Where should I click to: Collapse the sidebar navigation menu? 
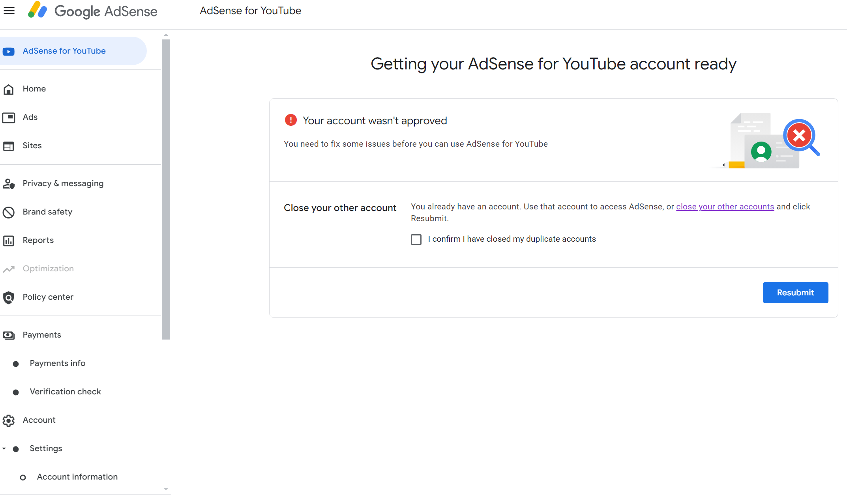coord(9,10)
